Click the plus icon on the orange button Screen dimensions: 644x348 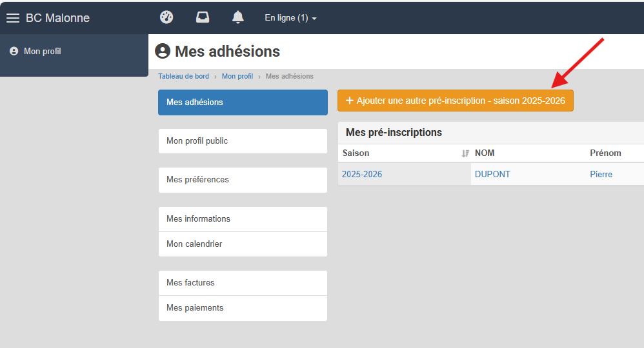[x=350, y=101]
